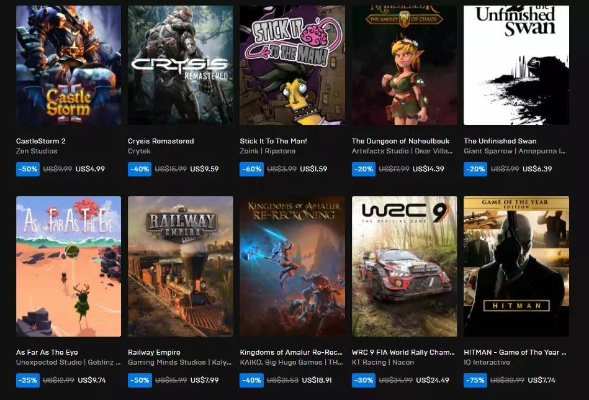Open The Unfinished Swan cover art
The image size is (589, 400).
pyautogui.click(x=516, y=65)
